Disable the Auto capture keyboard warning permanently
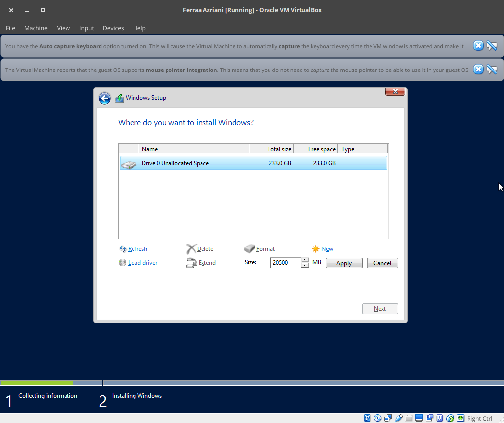The height and width of the screenshot is (423, 504). coord(492,46)
